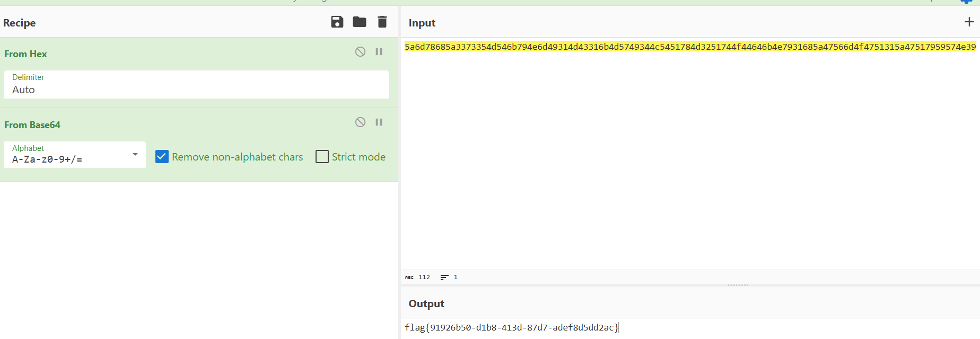The width and height of the screenshot is (980, 339).
Task: Set breakpoint on From Hex operation
Action: (x=379, y=51)
